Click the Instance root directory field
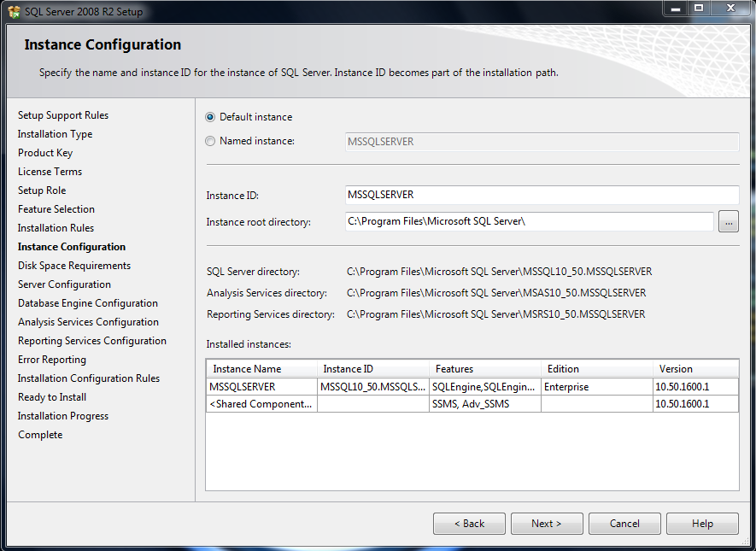 530,221
